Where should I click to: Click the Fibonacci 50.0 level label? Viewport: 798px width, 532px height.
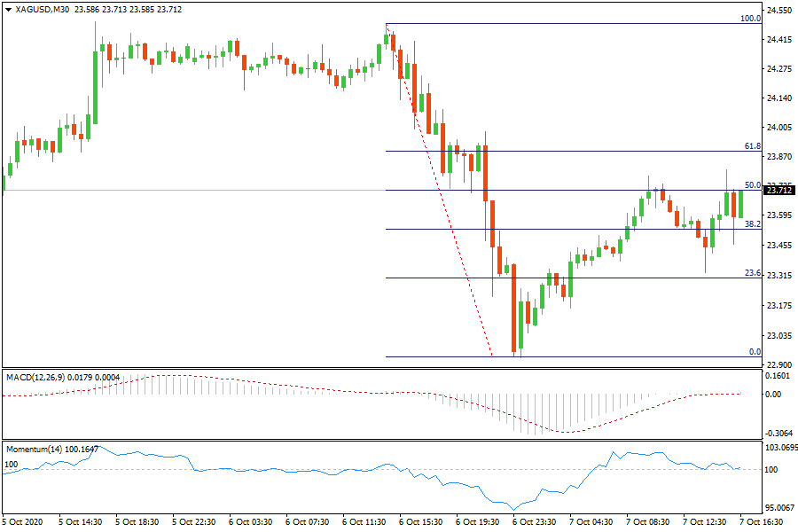tap(752, 185)
